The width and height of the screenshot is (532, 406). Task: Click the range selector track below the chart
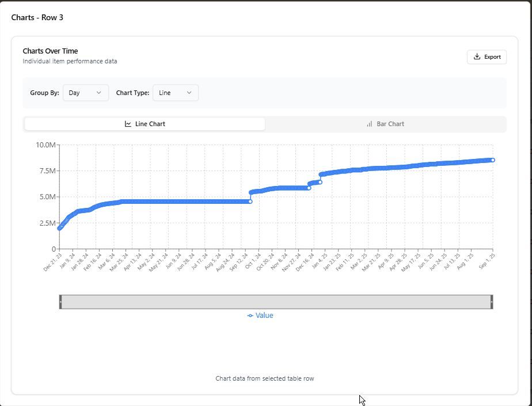(x=276, y=300)
